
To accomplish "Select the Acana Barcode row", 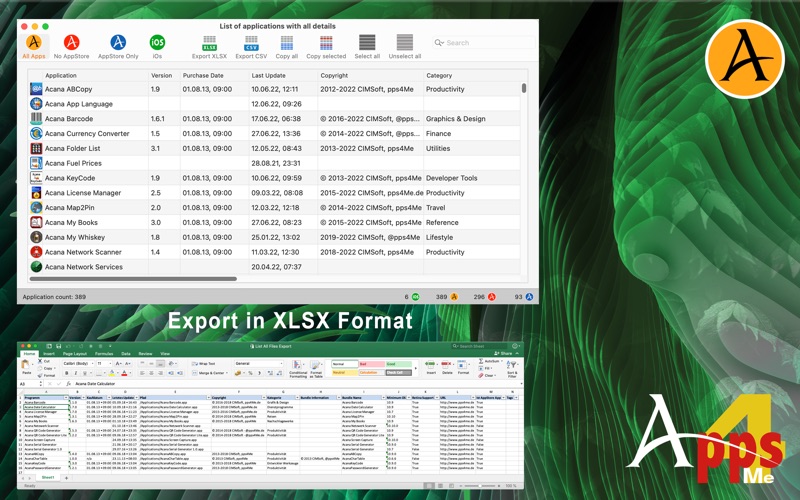I will pos(68,119).
